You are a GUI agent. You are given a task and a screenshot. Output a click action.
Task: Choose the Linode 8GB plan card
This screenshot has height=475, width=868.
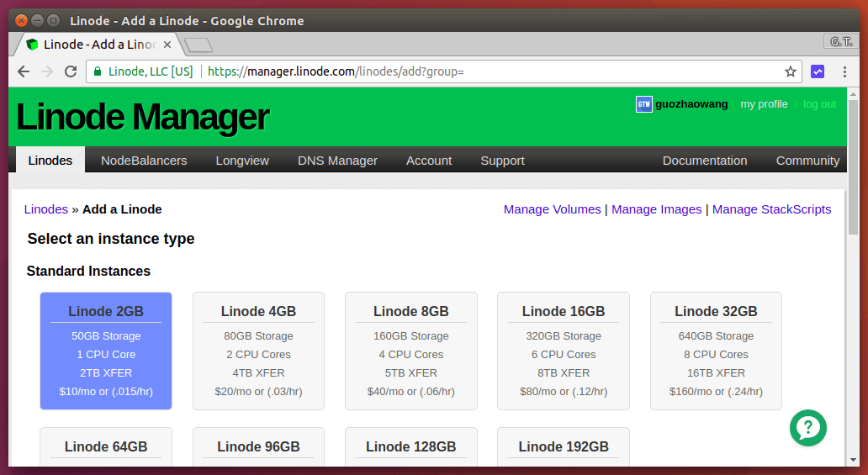click(x=410, y=351)
